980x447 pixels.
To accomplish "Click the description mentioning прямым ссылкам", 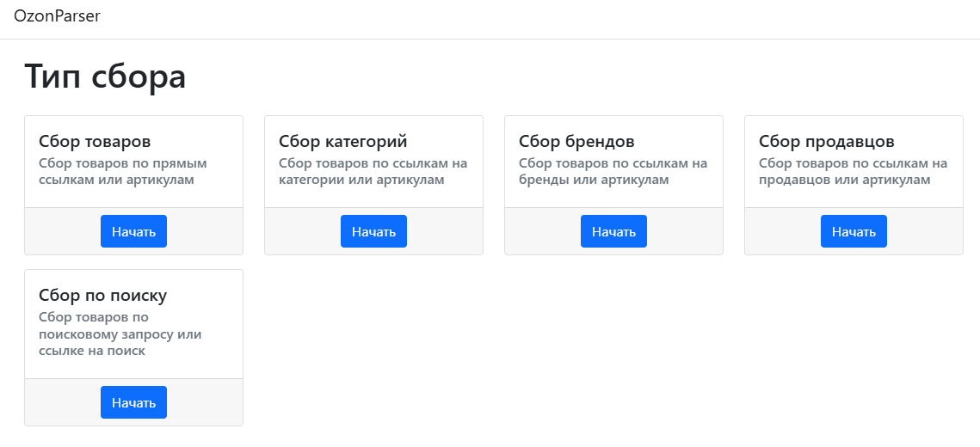I will 123,171.
